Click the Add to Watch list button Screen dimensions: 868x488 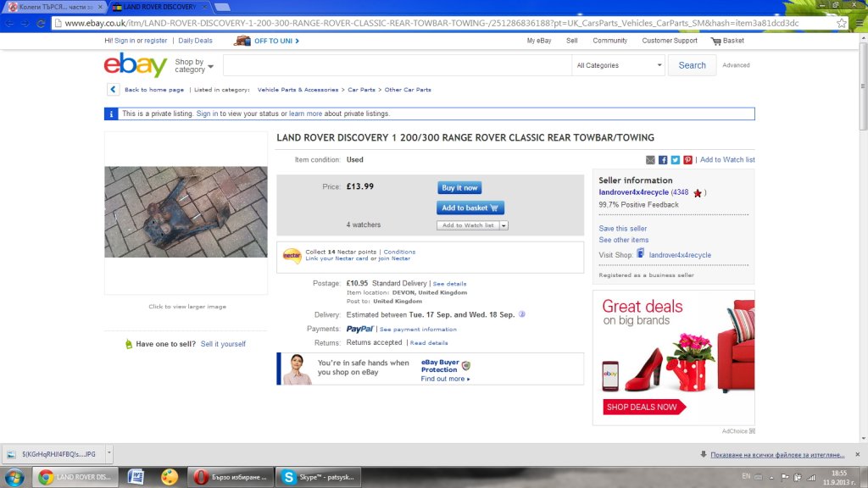(468, 225)
